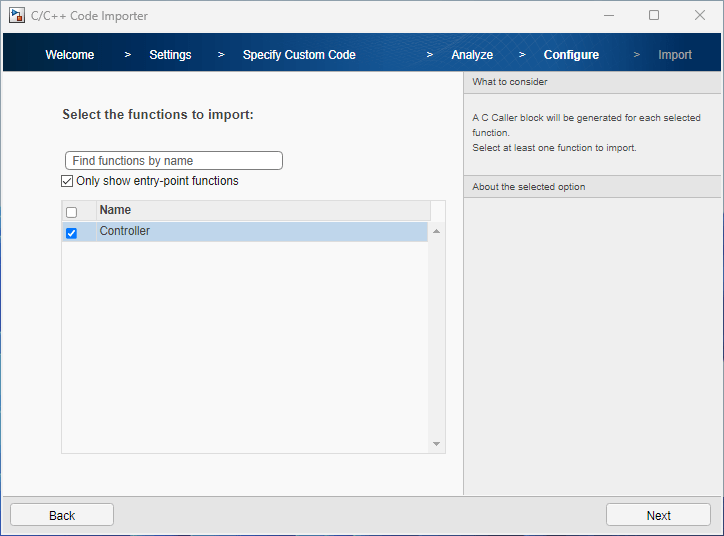This screenshot has height=536, width=724.
Task: Click the C/C++ Code Importer app icon
Action: [x=17, y=15]
